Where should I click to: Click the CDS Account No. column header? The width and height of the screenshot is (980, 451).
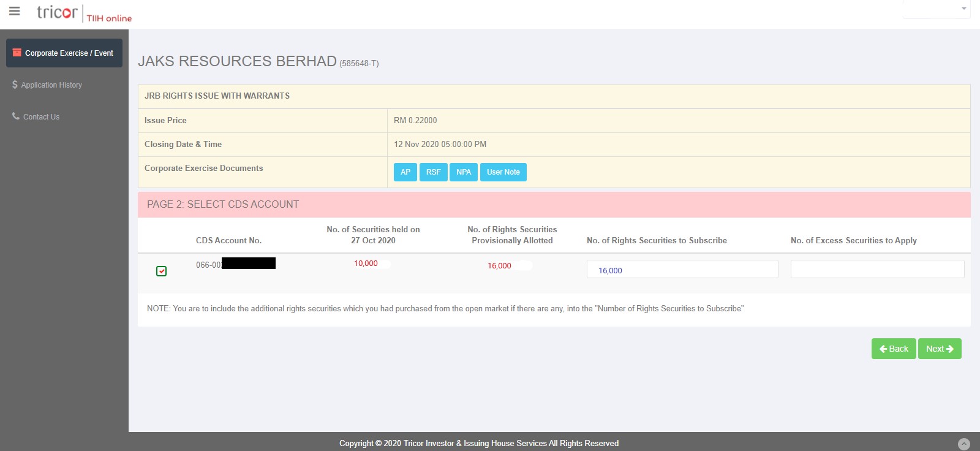click(x=228, y=241)
